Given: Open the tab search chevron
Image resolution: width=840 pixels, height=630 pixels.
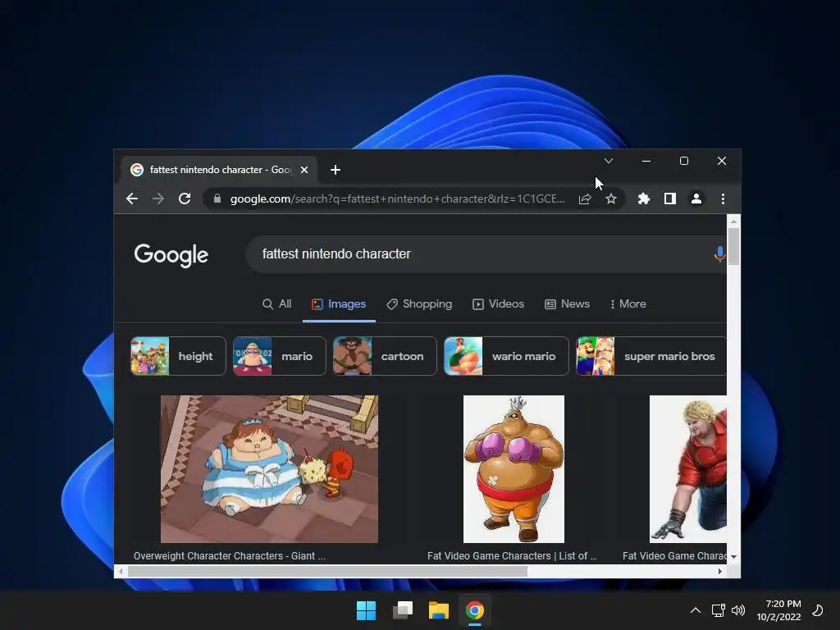Looking at the screenshot, I should (609, 161).
